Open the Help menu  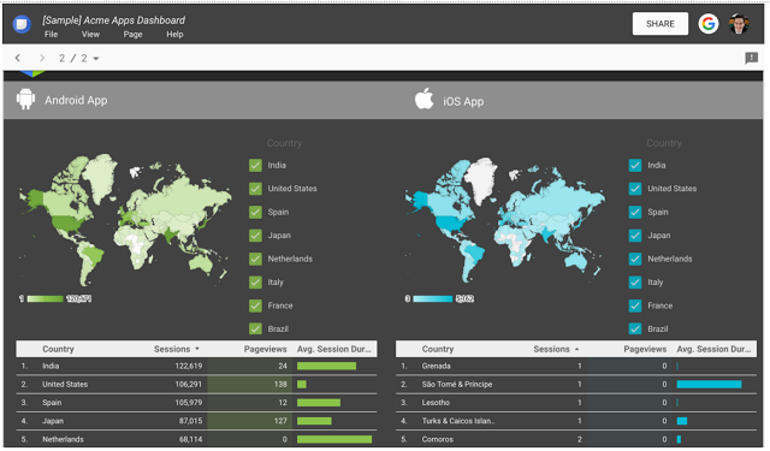pos(175,34)
